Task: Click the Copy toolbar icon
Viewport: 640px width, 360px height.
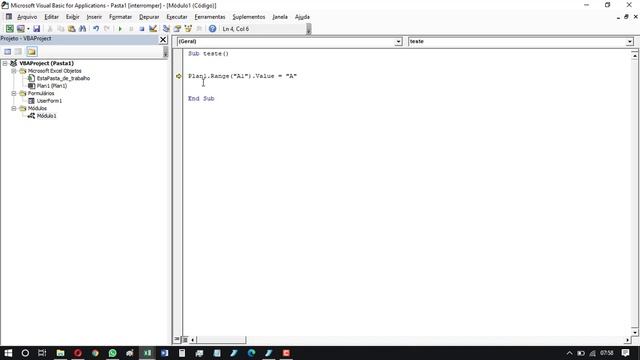Action: [60, 29]
